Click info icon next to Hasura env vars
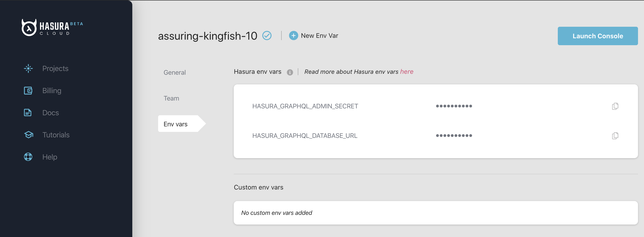Screen dimensions: 644x237 (290, 72)
